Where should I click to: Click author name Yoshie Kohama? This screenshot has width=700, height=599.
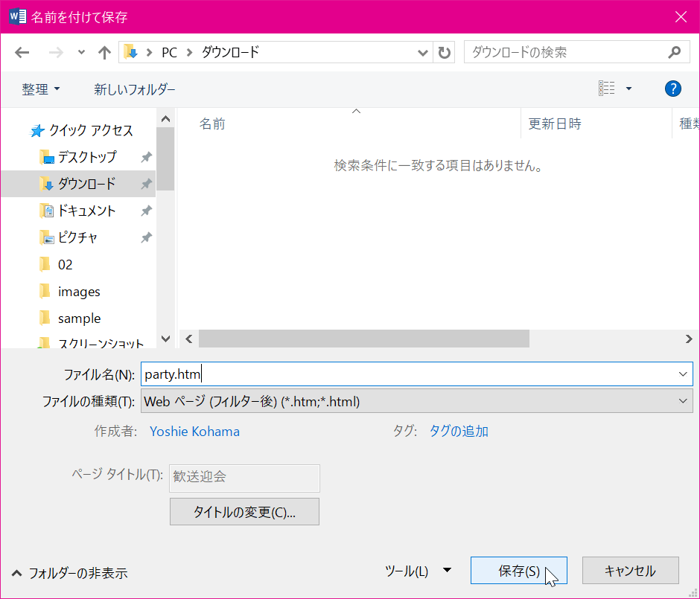(194, 432)
